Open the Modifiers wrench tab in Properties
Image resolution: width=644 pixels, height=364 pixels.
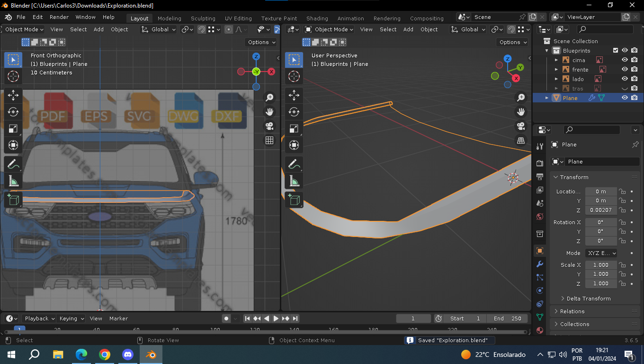pyautogui.click(x=539, y=264)
